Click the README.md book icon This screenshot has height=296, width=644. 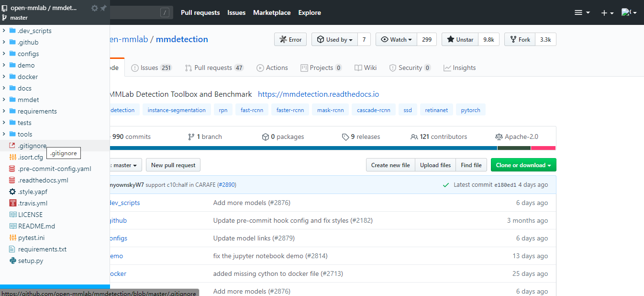point(12,226)
